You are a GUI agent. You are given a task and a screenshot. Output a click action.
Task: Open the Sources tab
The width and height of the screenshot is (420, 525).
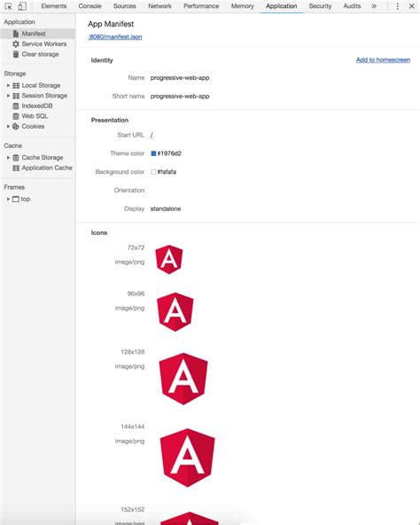(125, 6)
